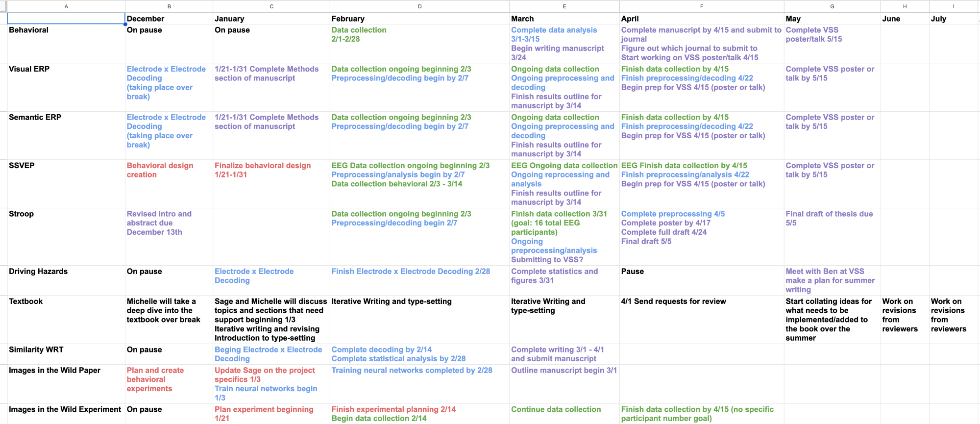The height and width of the screenshot is (424, 980).
Task: Select the Pause cell in April column
Action: coord(701,280)
